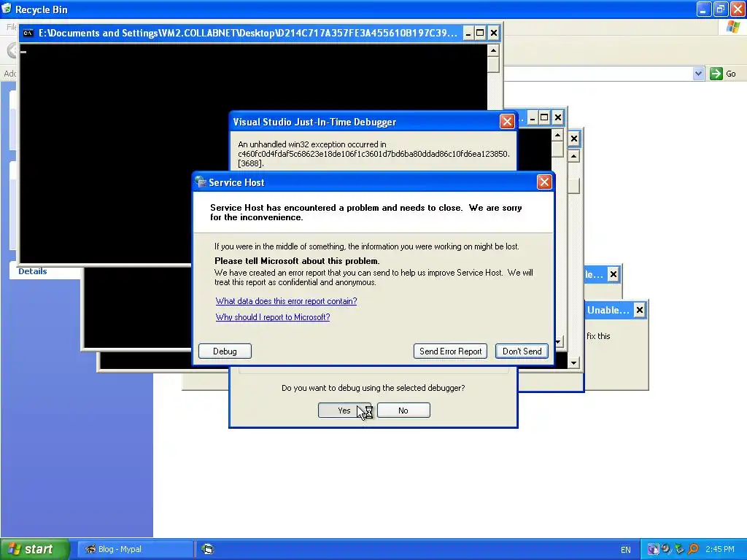
Task: Click Yes in the Just-In-Time Debugger
Action: click(x=344, y=411)
